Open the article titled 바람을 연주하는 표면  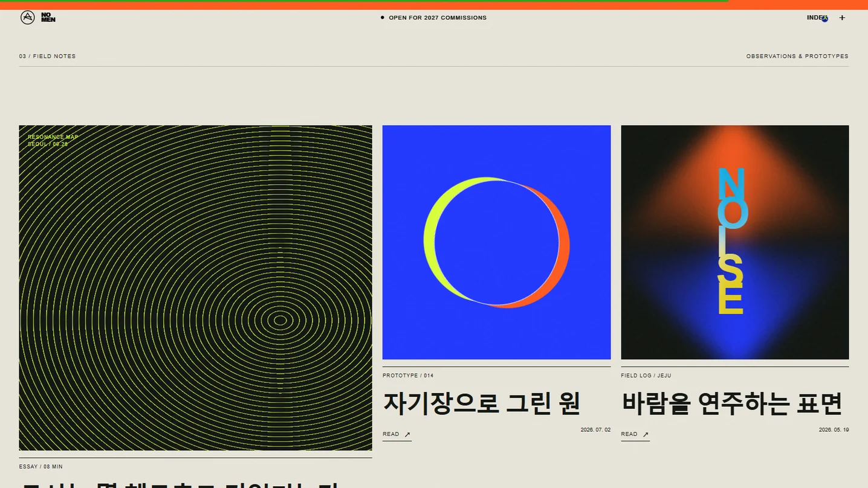pos(732,403)
